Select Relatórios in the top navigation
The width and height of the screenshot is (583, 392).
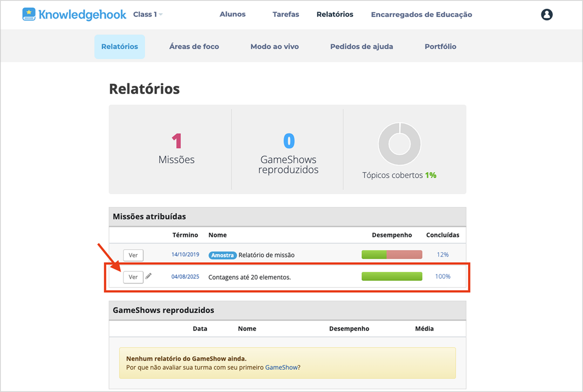tap(335, 14)
